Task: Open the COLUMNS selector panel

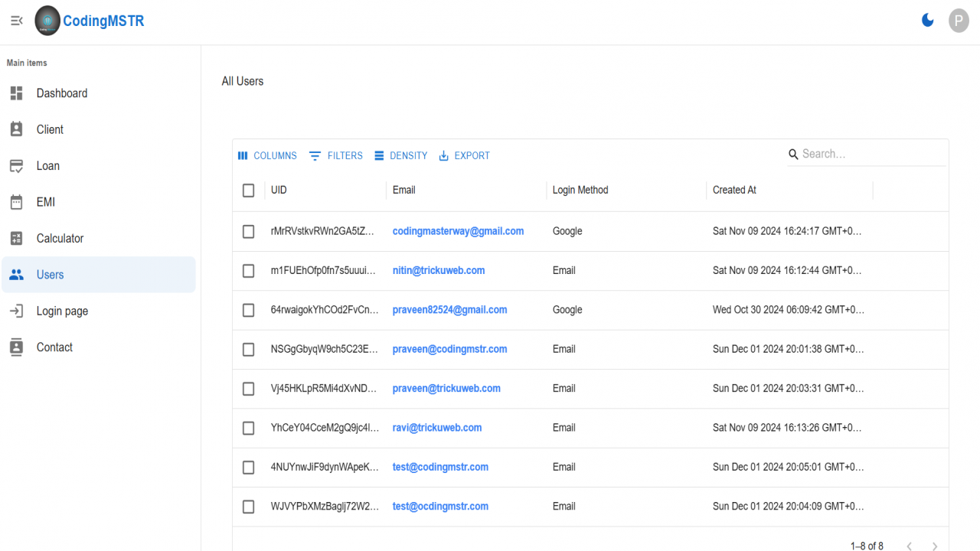Action: pos(267,155)
